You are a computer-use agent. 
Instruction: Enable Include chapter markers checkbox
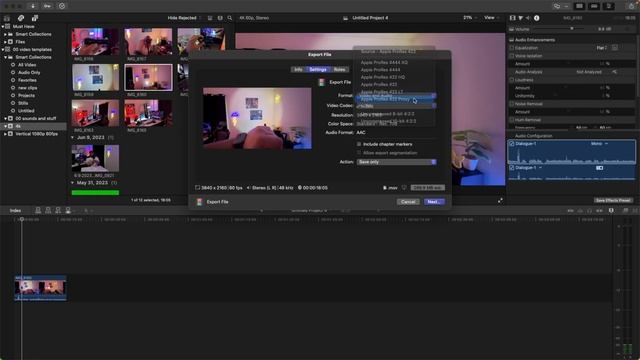pos(359,144)
